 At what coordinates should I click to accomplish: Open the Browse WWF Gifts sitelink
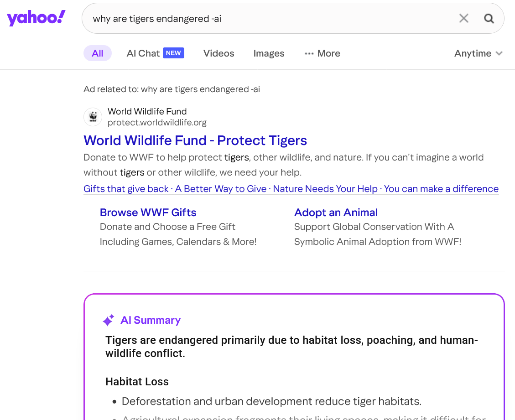click(x=148, y=213)
